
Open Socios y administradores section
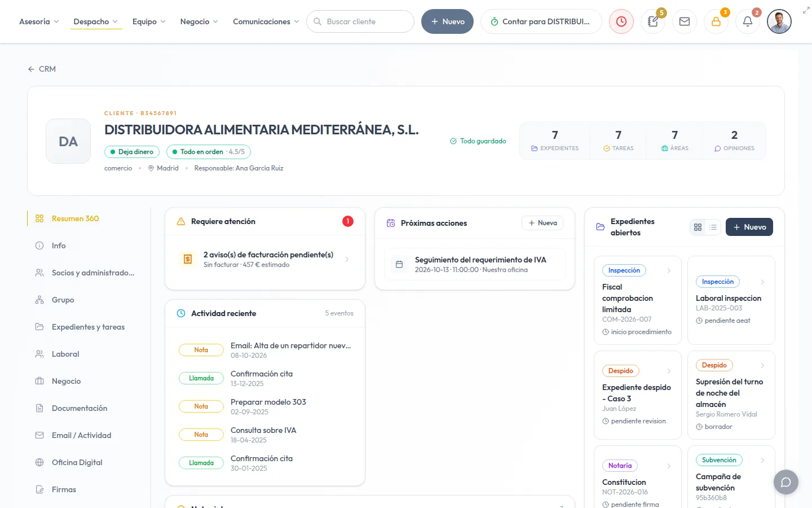click(88, 273)
